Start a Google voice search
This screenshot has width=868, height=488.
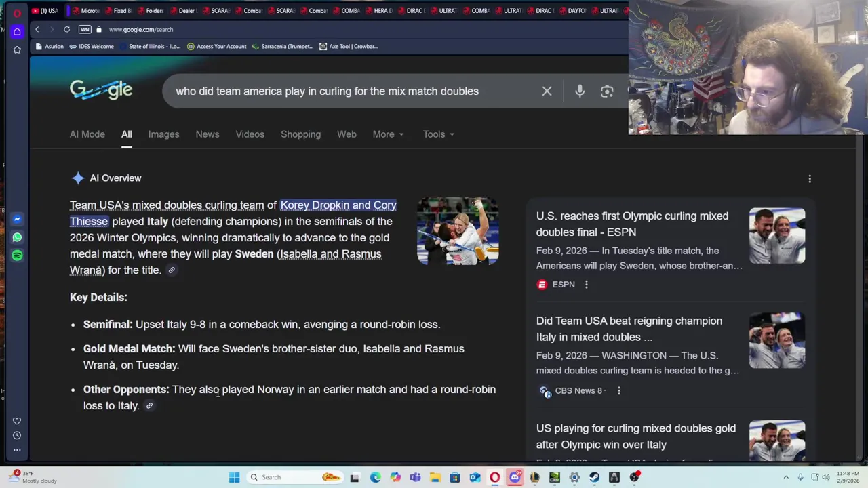(580, 91)
